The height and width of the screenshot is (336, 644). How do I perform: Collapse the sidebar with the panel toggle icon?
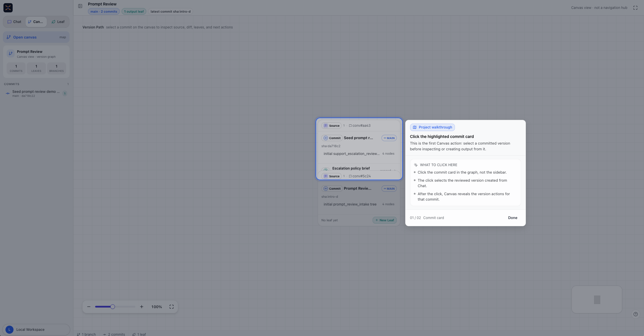tap(80, 6)
